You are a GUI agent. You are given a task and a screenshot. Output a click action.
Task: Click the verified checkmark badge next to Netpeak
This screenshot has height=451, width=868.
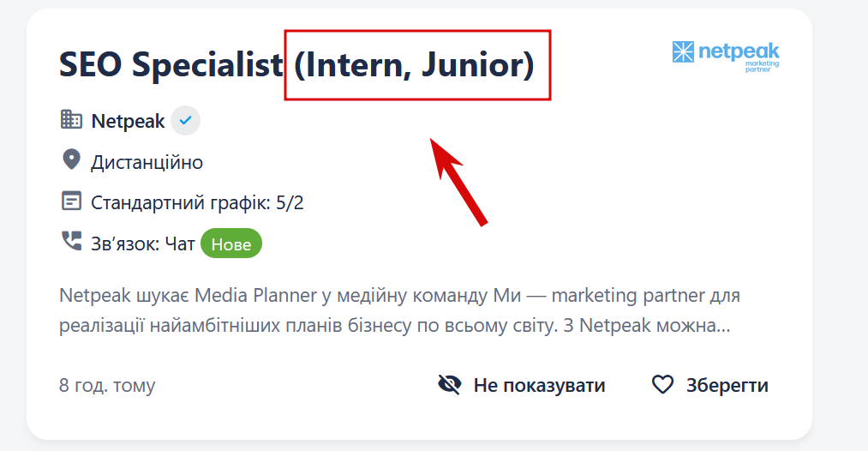click(185, 120)
